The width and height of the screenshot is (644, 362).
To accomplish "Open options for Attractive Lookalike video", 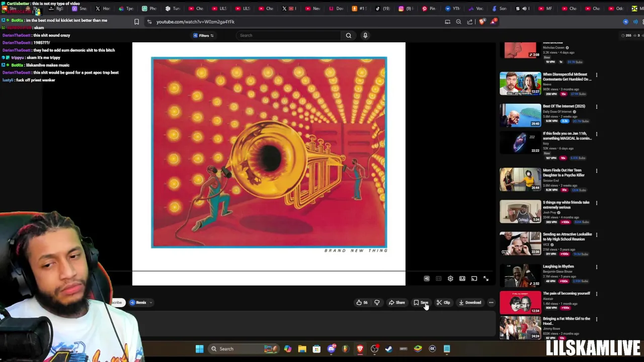I will point(597,235).
